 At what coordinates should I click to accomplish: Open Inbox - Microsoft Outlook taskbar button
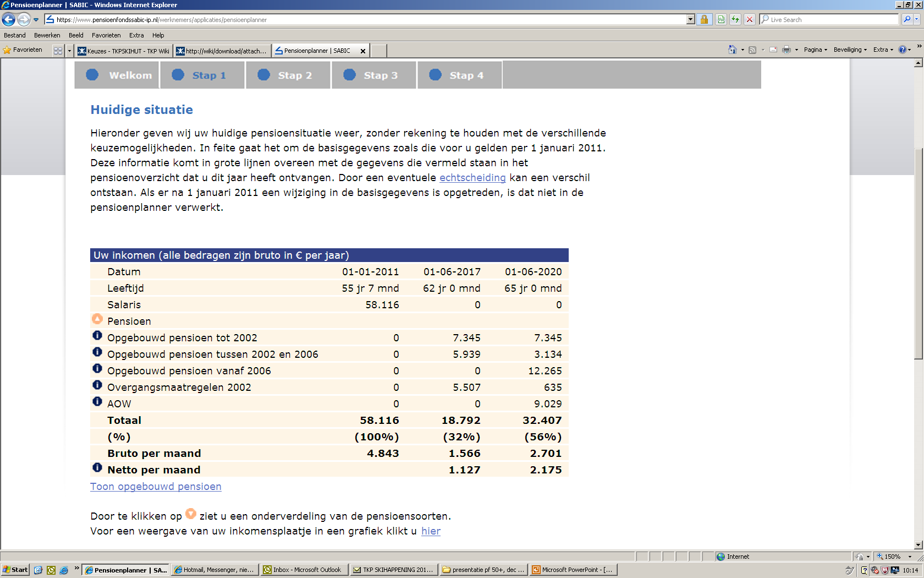point(304,570)
